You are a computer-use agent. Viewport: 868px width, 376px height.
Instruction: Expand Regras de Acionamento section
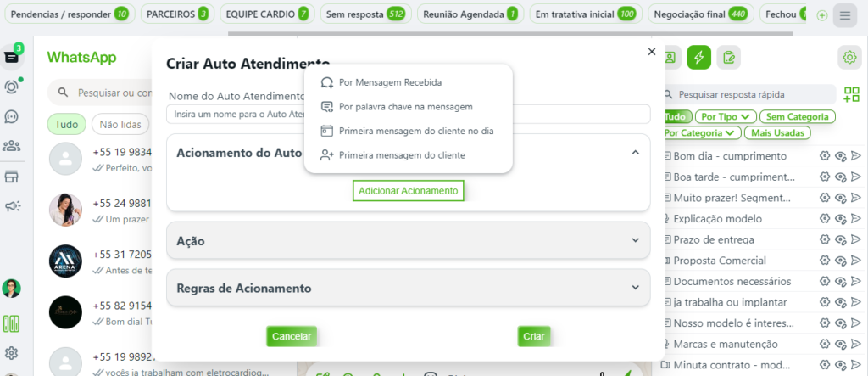[x=408, y=288]
